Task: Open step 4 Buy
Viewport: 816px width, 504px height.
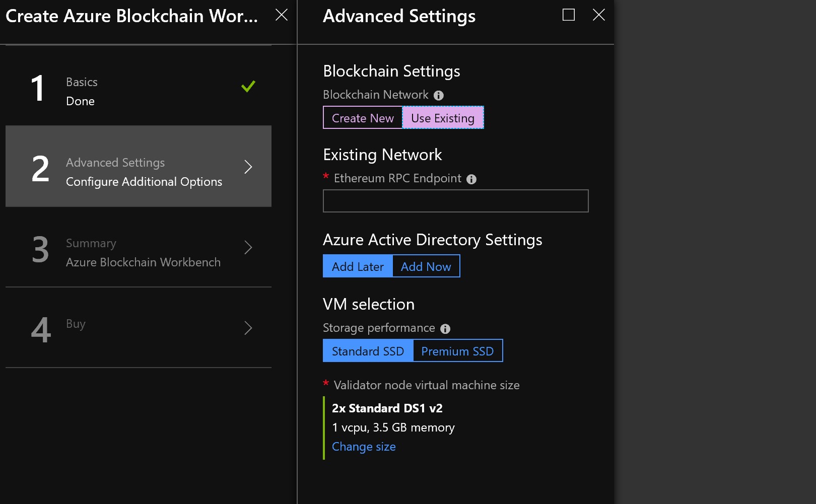Action: (139, 327)
